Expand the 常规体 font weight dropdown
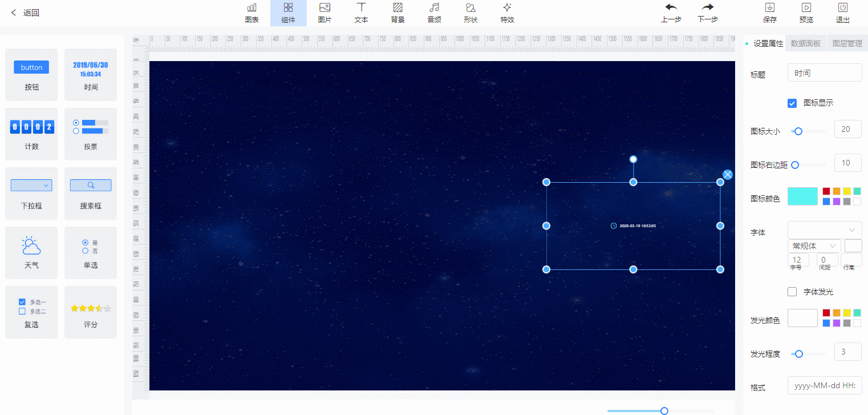The width and height of the screenshot is (868, 415). (814, 246)
